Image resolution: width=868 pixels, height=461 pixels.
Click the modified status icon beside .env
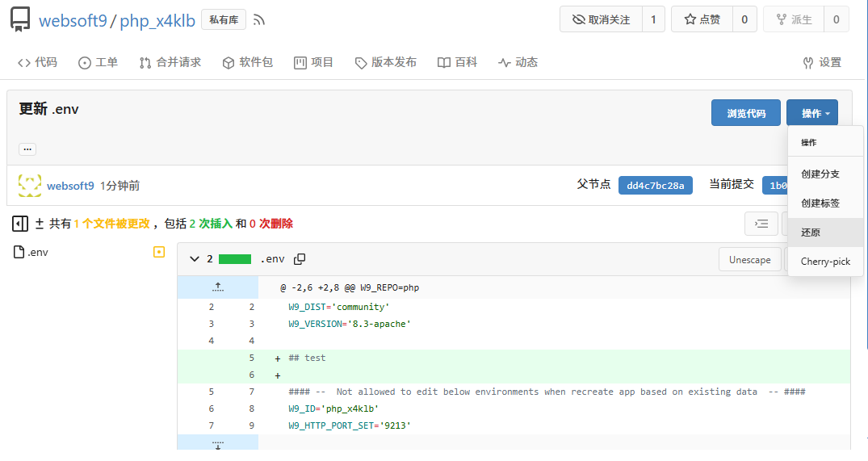point(159,252)
